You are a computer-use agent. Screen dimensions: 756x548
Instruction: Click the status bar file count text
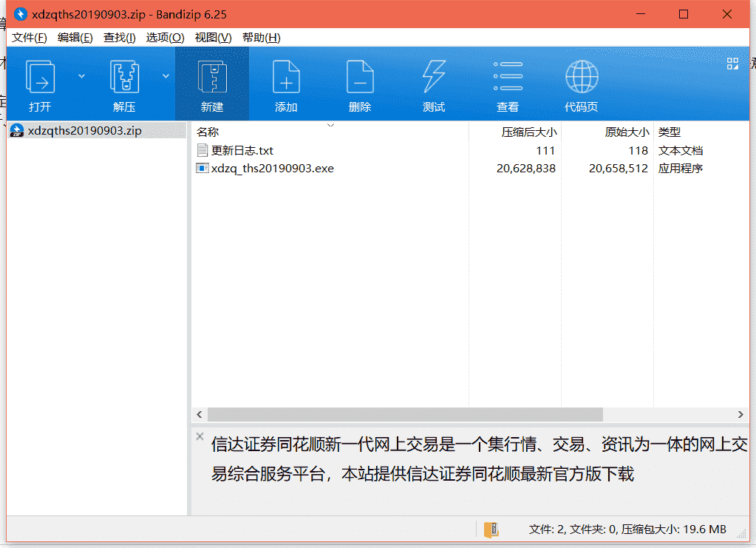tap(627, 530)
